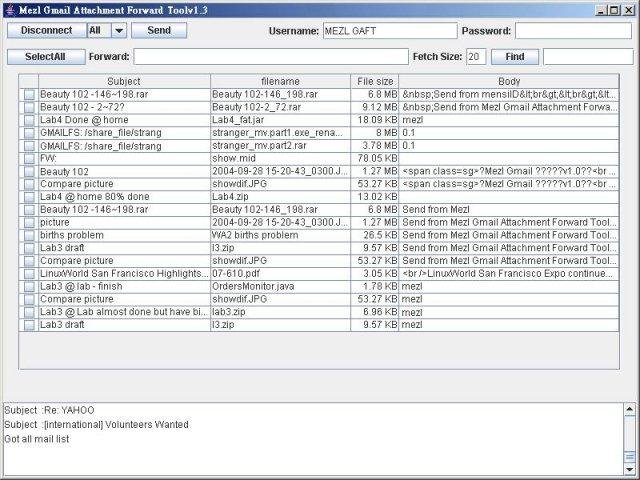Click the 6.96 KB size cell
Screen dimensions: 640x480
380,312
